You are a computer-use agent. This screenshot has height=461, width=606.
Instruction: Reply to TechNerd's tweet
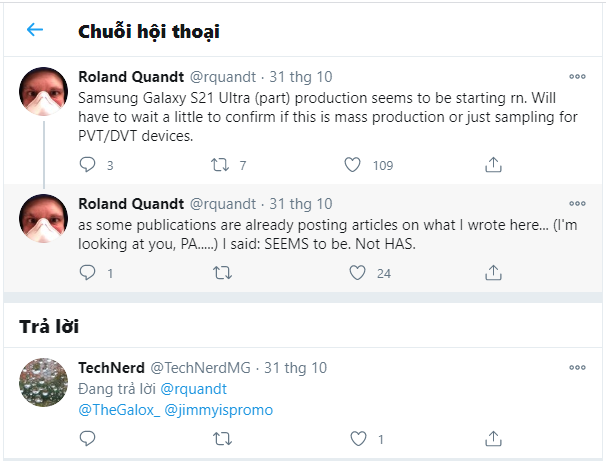87,438
